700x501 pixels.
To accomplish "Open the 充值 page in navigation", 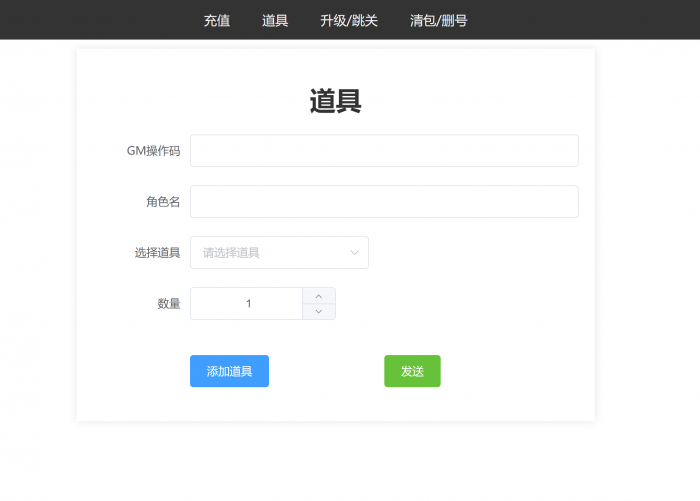I will point(216,20).
